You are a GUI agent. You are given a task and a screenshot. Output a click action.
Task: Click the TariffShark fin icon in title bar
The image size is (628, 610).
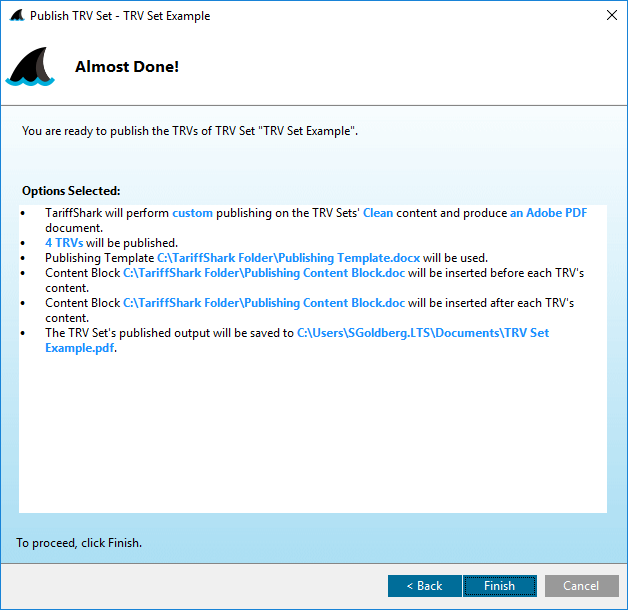pyautogui.click(x=17, y=16)
